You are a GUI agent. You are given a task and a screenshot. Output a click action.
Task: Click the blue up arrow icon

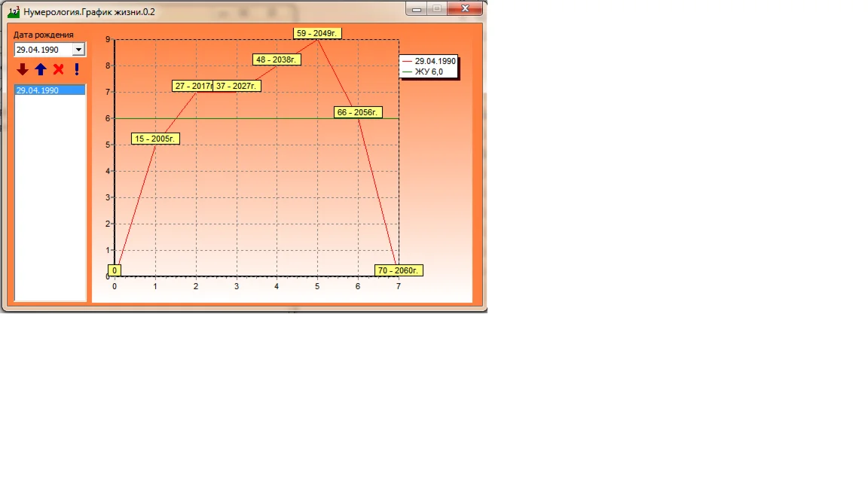[x=41, y=69]
